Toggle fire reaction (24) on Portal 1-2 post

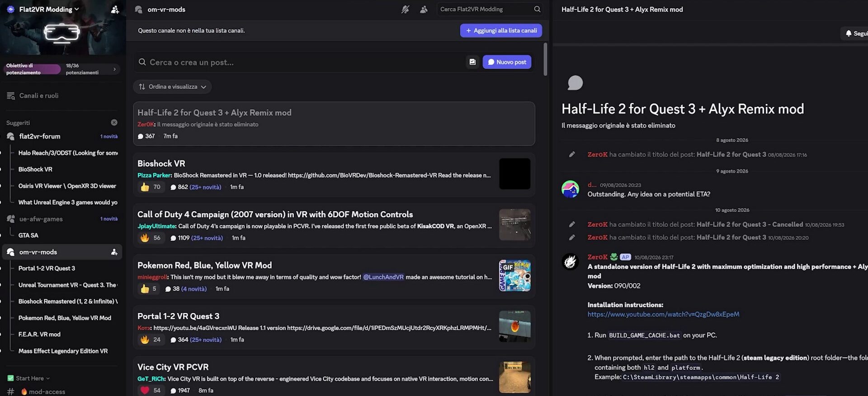pyautogui.click(x=151, y=340)
